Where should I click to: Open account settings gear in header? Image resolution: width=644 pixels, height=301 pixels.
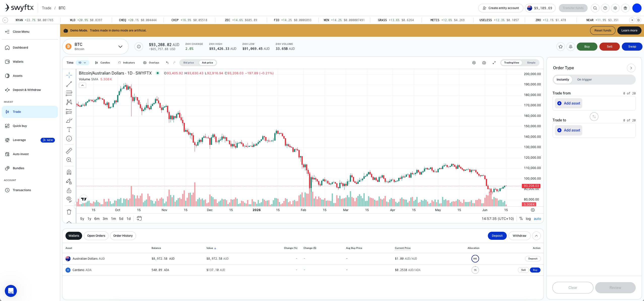pyautogui.click(x=615, y=8)
